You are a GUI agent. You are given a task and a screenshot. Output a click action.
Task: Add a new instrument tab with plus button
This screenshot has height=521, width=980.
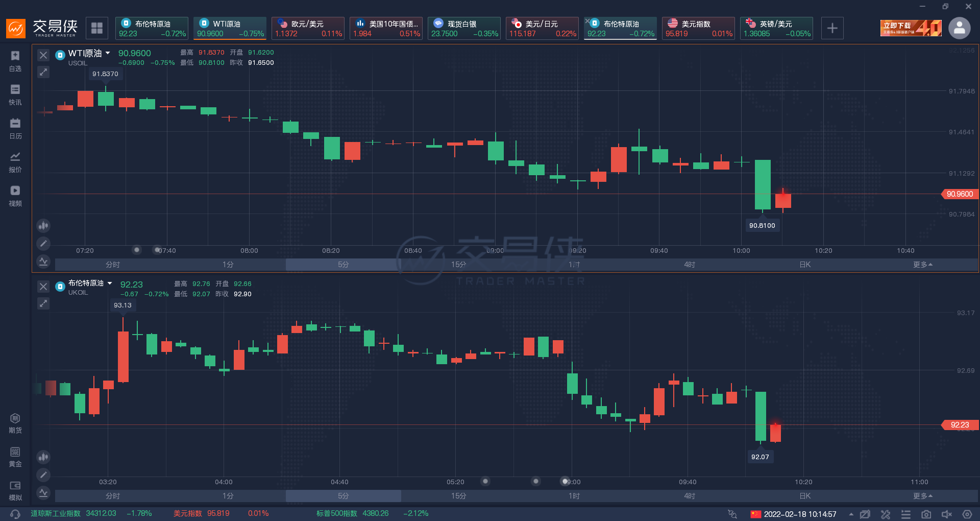[832, 28]
